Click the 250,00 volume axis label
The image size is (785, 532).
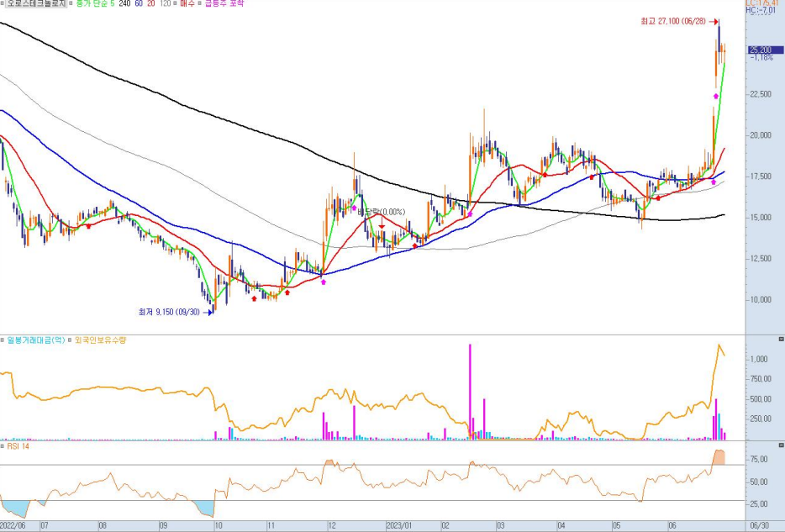tap(761, 419)
